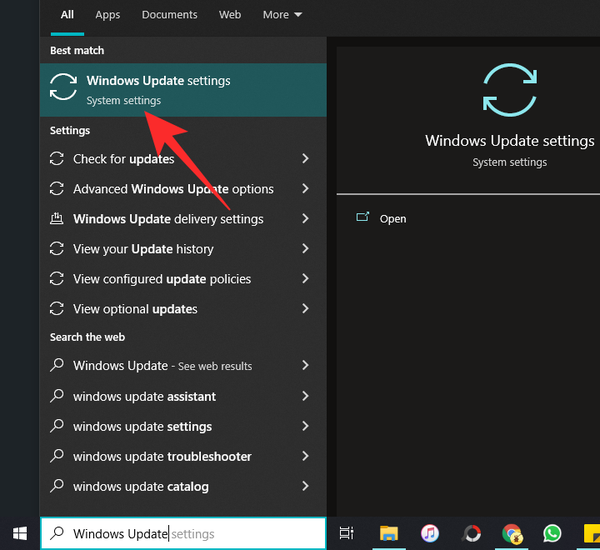Click the Open icon in the preview pane
The image size is (600, 550).
[362, 217]
